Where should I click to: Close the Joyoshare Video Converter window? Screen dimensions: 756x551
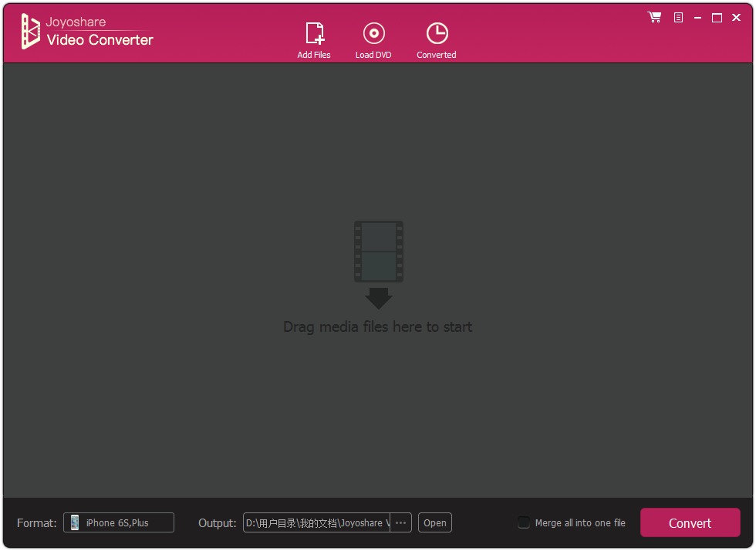click(736, 18)
